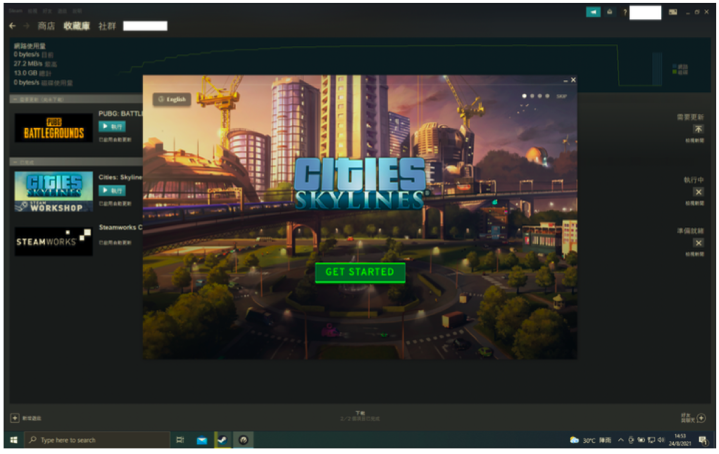The image size is (719, 454).
Task: Select the second intro page dot
Action: click(532, 96)
